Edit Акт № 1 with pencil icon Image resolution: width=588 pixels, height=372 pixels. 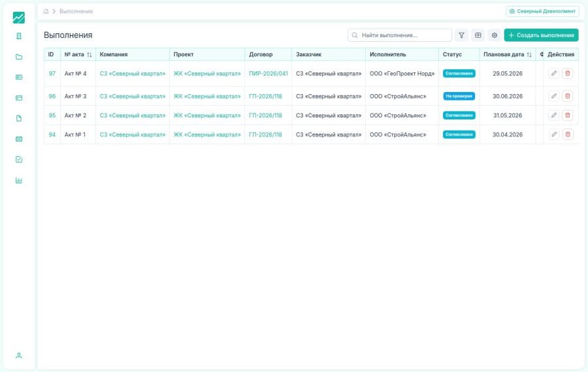point(554,134)
